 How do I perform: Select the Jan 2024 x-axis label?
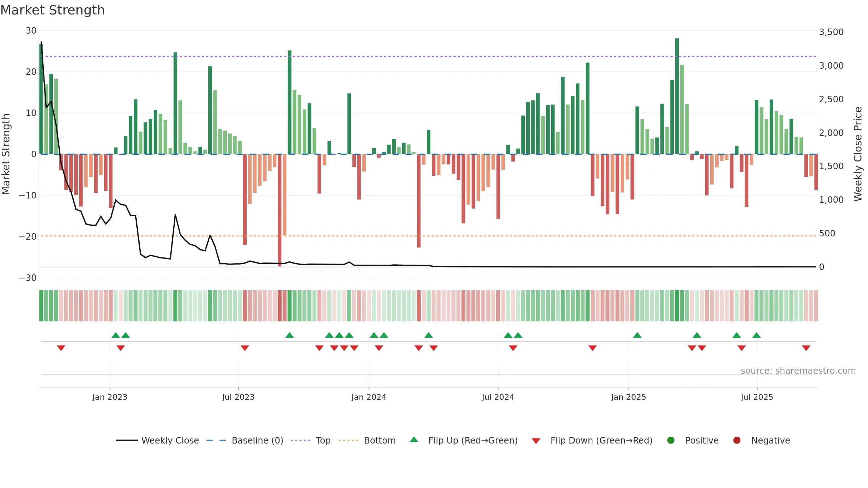pos(369,397)
